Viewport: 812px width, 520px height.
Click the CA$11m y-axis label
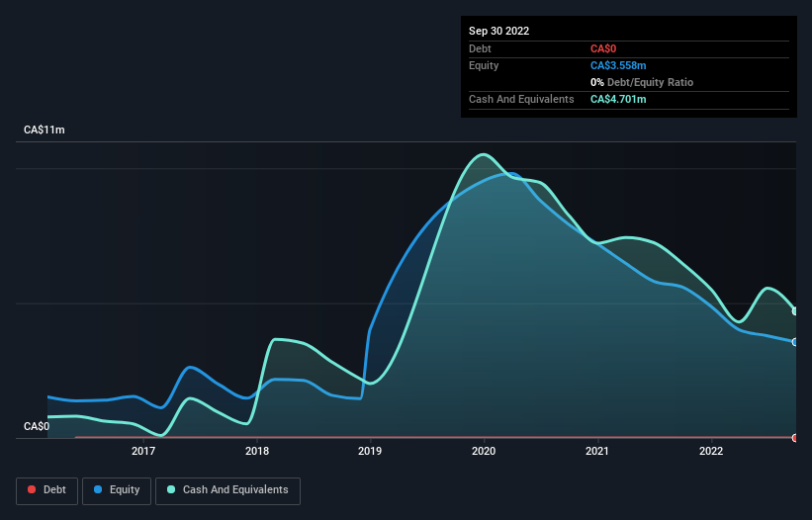coord(45,130)
